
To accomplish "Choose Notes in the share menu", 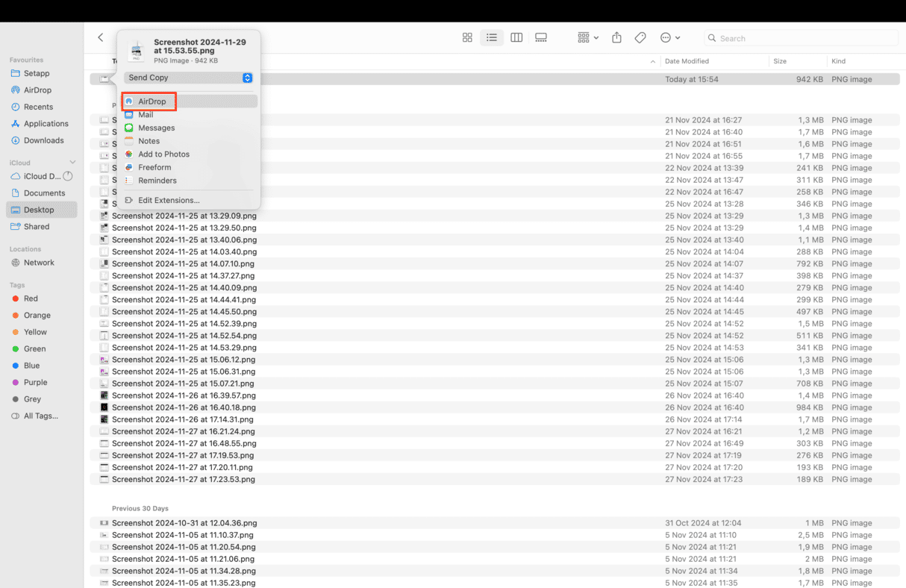I will point(190,141).
